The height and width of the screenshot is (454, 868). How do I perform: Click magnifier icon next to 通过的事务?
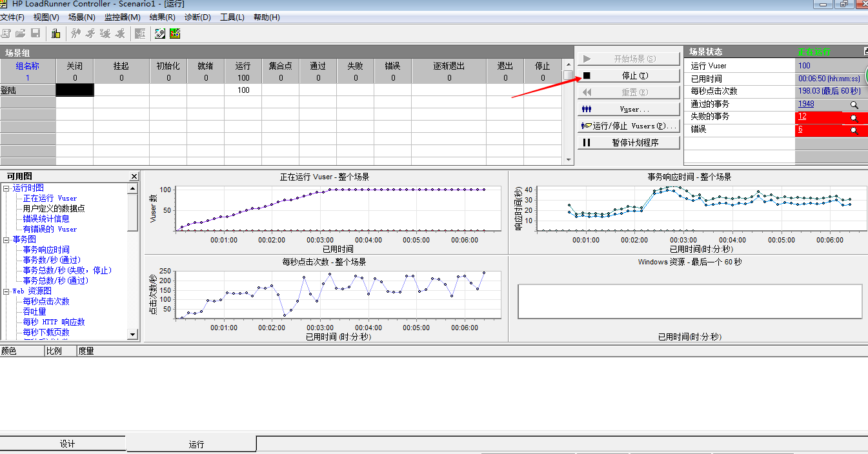854,104
